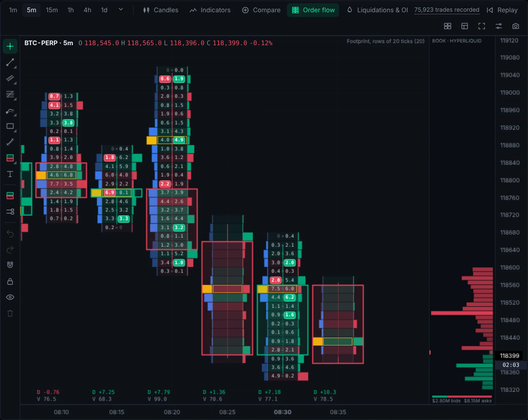Viewport: 528px width, 420px height.
Task: Toggle Liquidations & OI overlay
Action: [377, 10]
